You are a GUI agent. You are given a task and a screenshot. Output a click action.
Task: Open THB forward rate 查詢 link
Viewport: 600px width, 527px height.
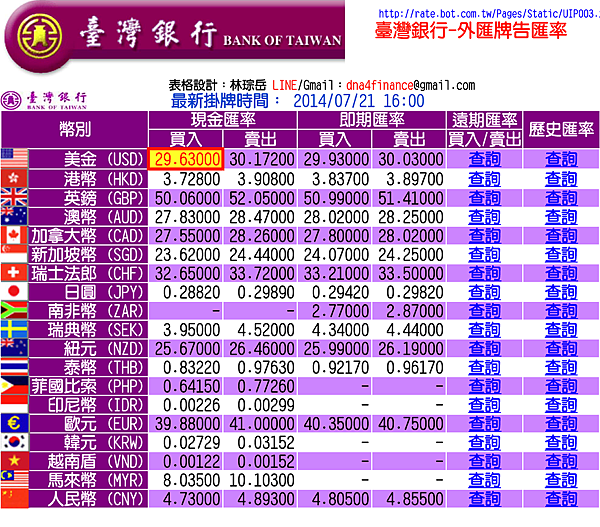pyautogui.click(x=484, y=367)
